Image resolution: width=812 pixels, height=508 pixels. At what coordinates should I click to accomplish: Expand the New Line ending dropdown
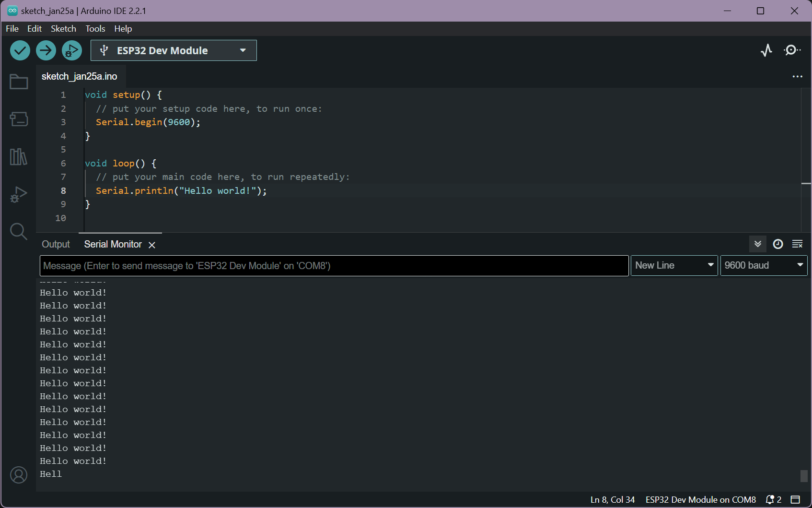pyautogui.click(x=674, y=265)
